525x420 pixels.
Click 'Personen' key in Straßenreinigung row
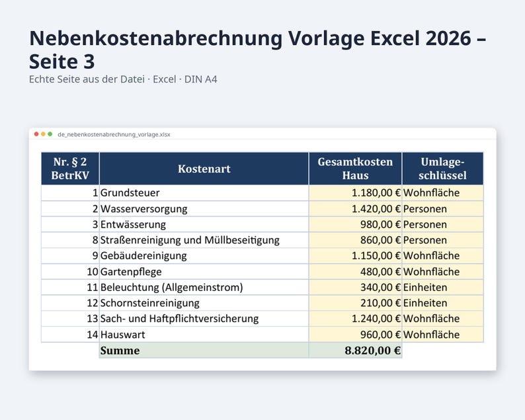[x=442, y=240]
